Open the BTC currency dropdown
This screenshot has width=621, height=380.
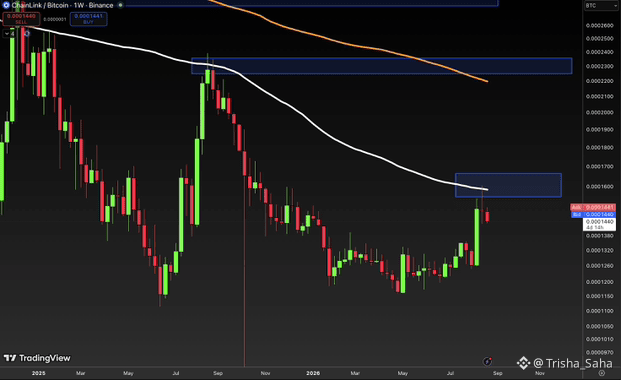click(601, 6)
